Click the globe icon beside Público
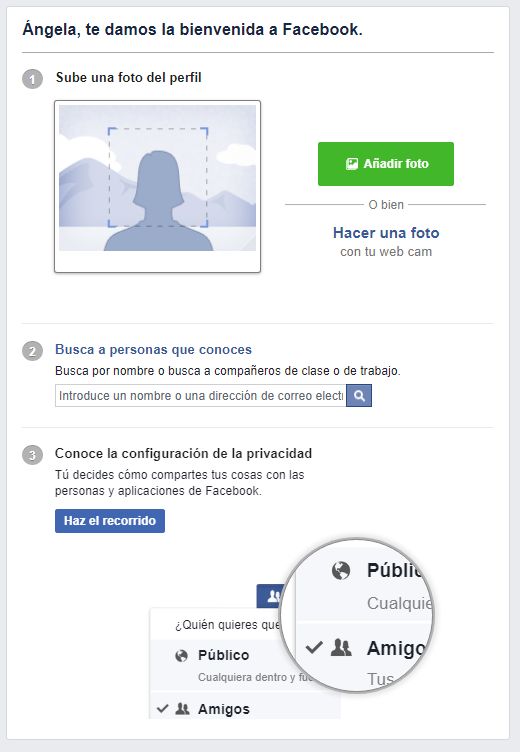Screen dimensions: 520x752 (181, 656)
